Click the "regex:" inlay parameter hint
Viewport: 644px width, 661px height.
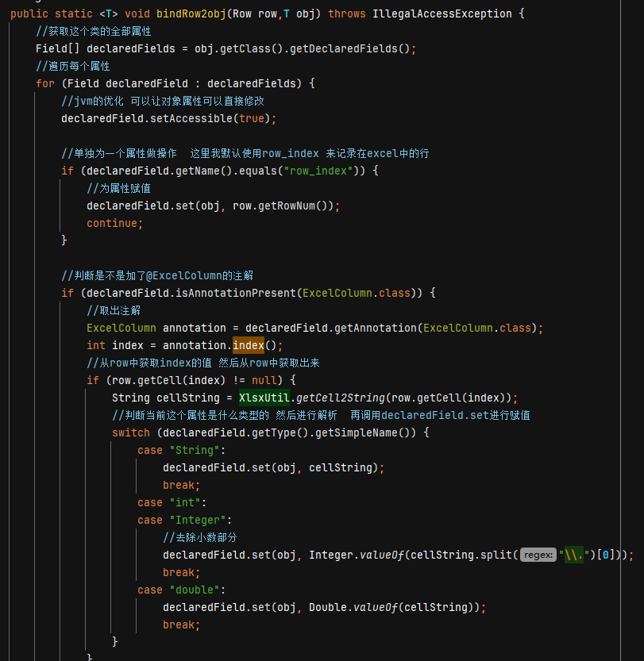tap(538, 555)
